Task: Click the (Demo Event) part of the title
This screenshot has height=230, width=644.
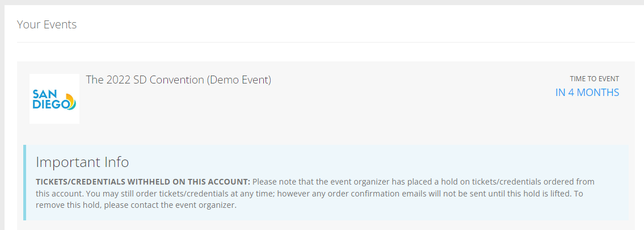Action: click(239, 80)
